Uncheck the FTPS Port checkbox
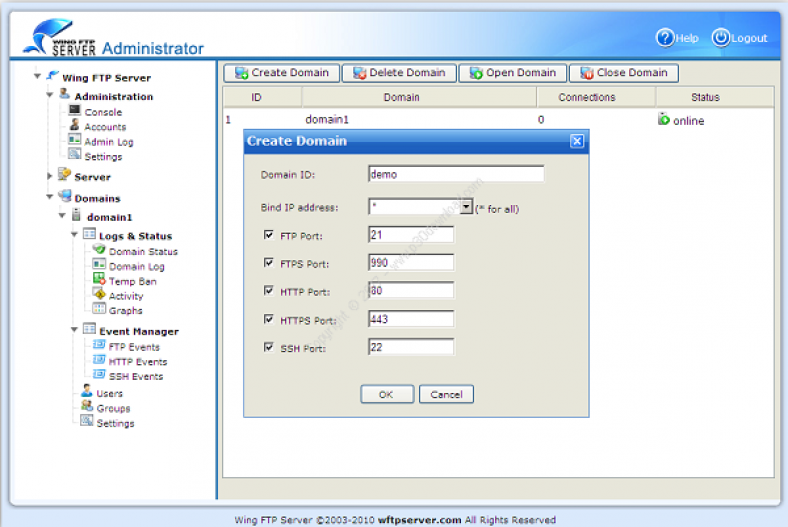788x527 pixels. click(269, 263)
